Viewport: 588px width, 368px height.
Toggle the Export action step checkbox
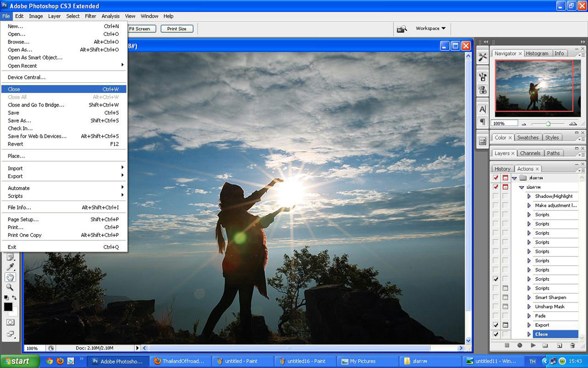pos(496,325)
